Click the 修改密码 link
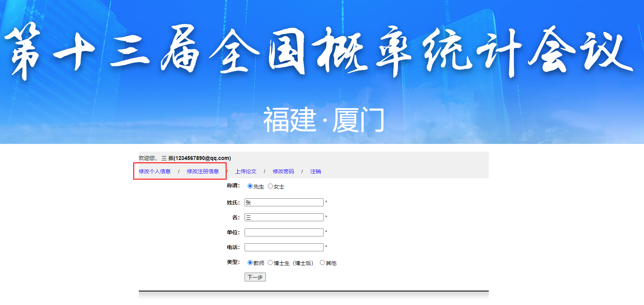Image resolution: width=644 pixels, height=305 pixels. pyautogui.click(x=283, y=171)
